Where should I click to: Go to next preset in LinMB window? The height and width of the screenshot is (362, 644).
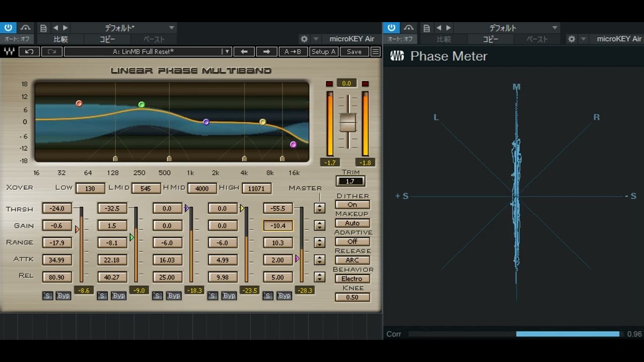[x=65, y=28]
